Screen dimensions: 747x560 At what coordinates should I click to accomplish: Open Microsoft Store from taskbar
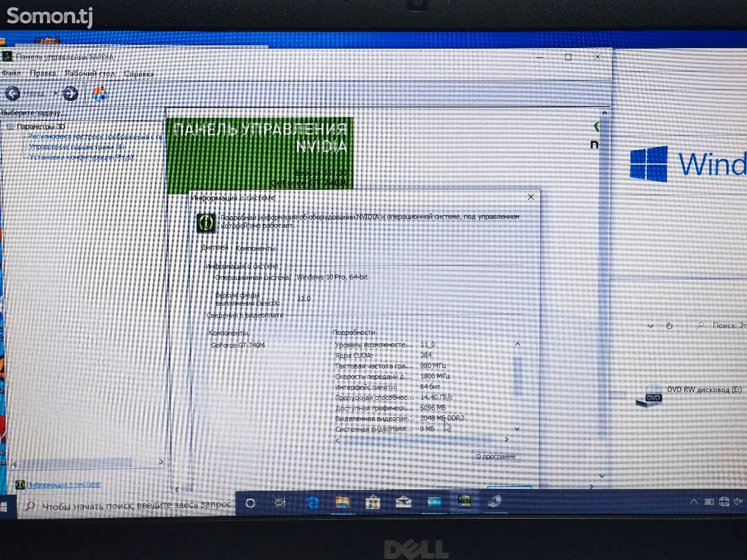(x=373, y=503)
